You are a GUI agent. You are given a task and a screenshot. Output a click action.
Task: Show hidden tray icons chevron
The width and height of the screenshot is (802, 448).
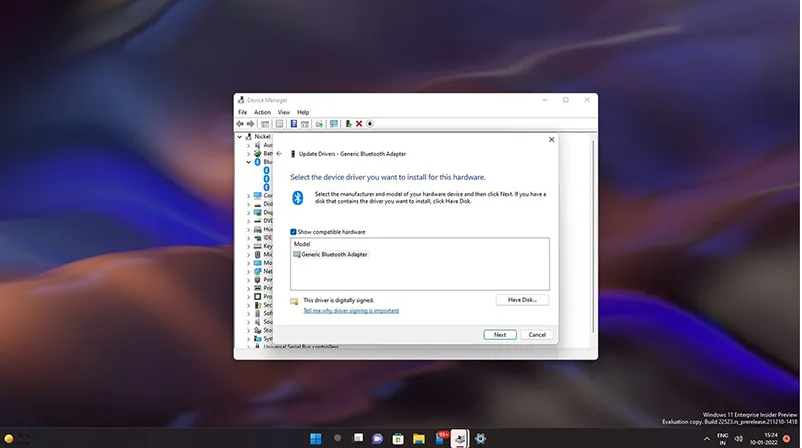[707, 439]
